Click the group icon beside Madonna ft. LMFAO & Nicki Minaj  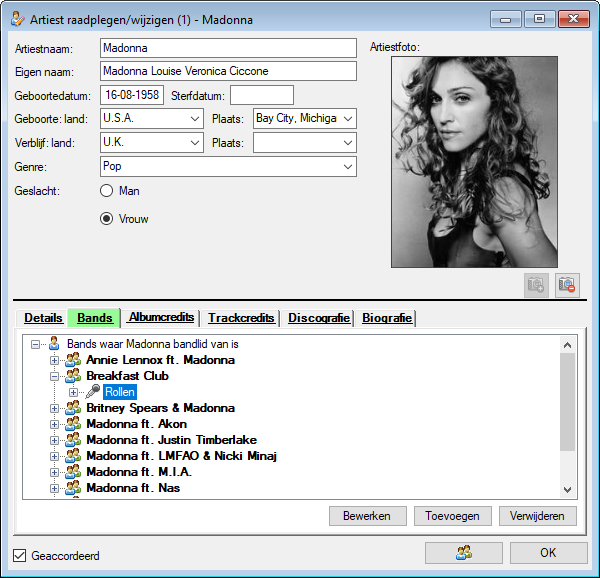coord(73,456)
